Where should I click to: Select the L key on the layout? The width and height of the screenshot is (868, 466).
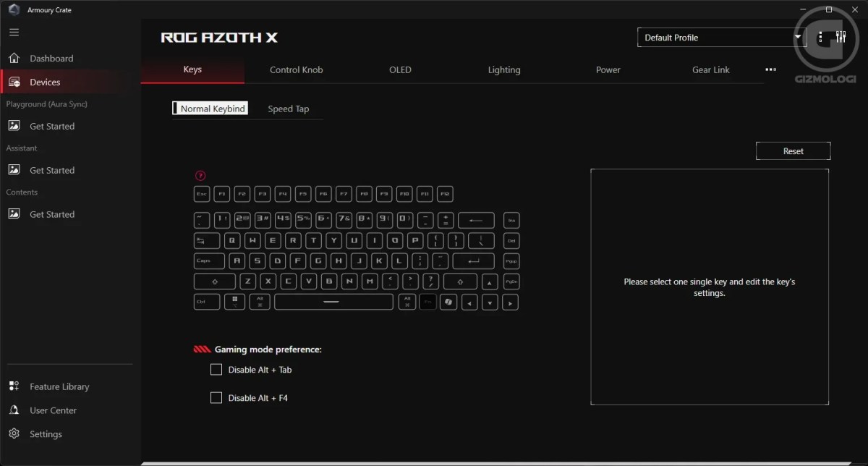(x=400, y=261)
